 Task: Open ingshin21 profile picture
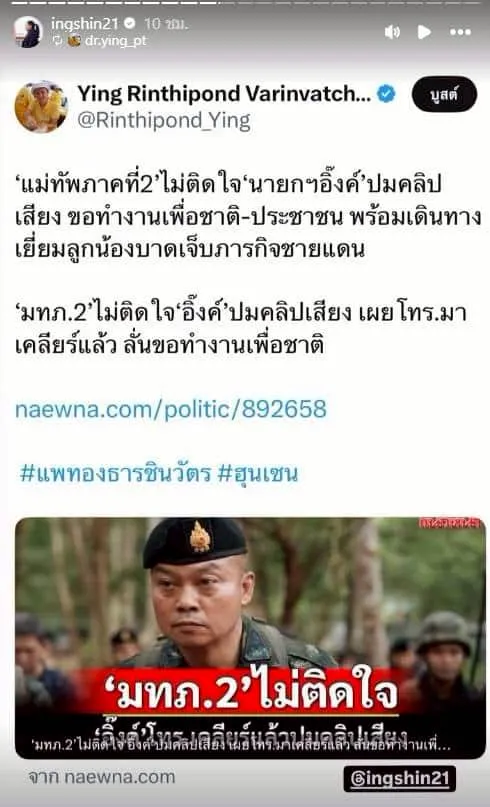(28, 32)
